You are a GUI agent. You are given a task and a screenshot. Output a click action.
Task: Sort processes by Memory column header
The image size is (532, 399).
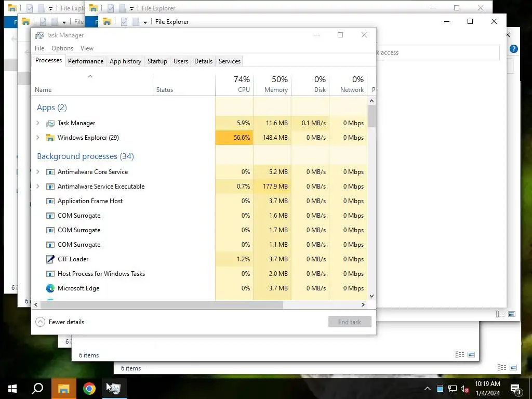[272, 84]
